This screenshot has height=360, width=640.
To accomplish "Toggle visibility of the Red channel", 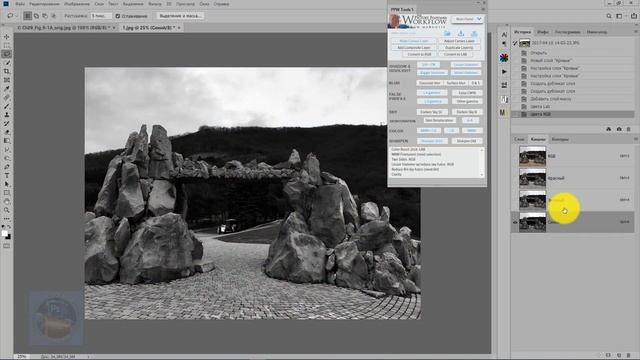I will point(515,178).
